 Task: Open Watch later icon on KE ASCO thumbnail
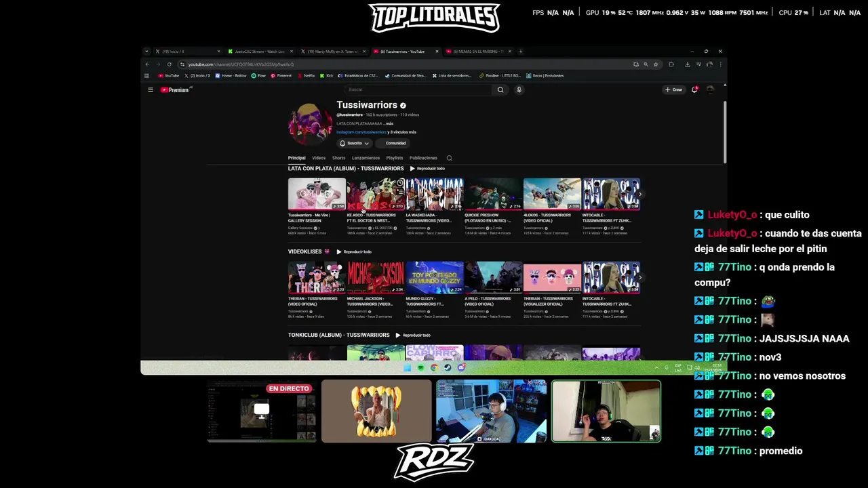point(400,183)
